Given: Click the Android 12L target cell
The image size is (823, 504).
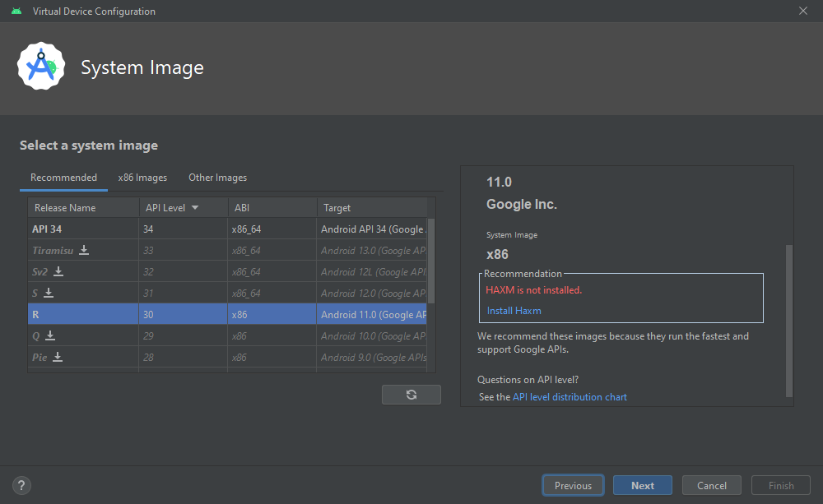Looking at the screenshot, I should pos(372,271).
